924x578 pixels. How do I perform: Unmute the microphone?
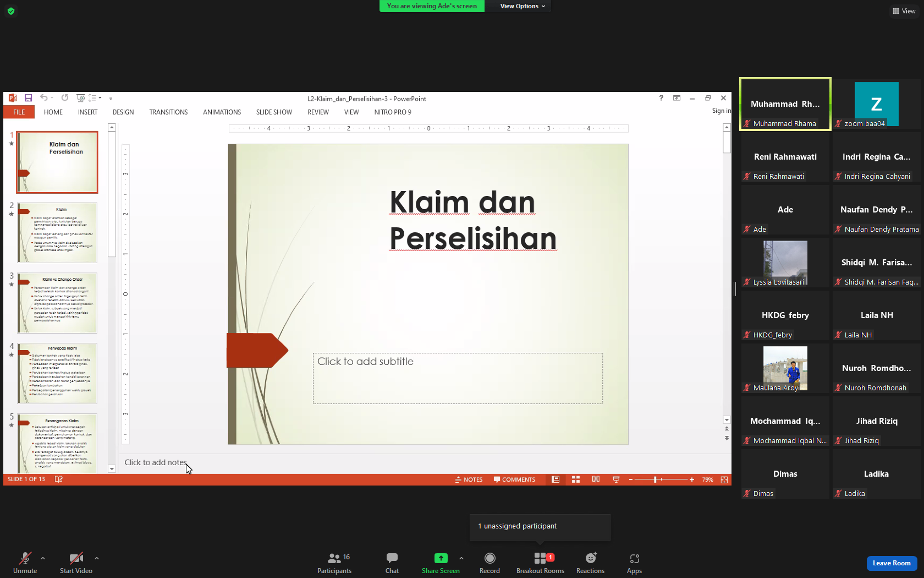pyautogui.click(x=25, y=563)
